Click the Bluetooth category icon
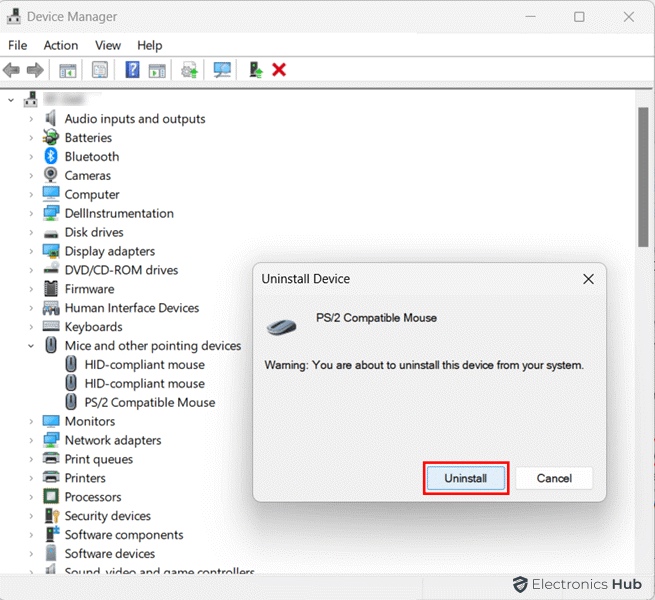 51,156
